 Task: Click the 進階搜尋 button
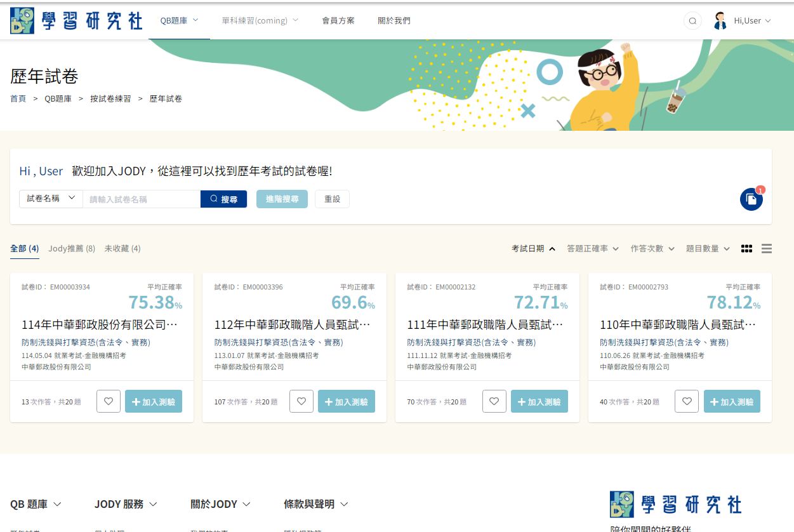tap(282, 199)
